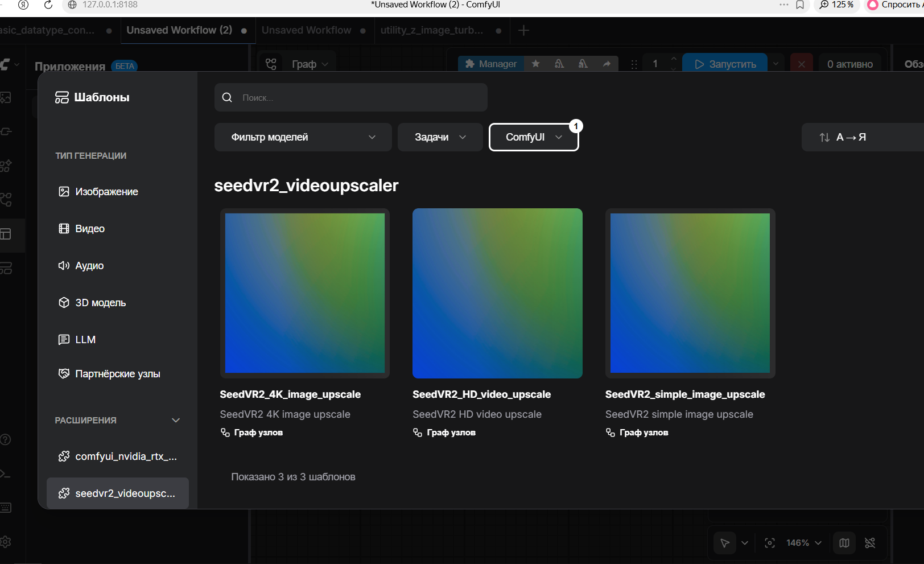
Task: Open the SeedVR2_4K_image_upscale thumbnail
Action: tap(305, 293)
